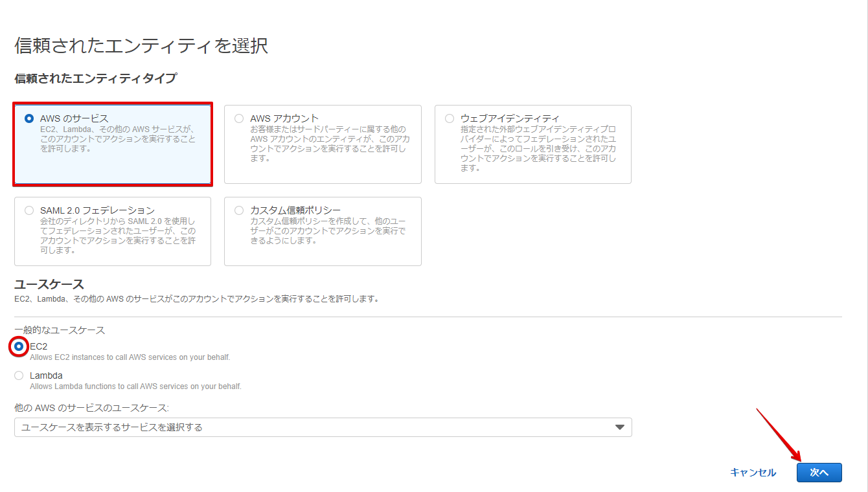
Task: Choose the Lambda use case radio button
Action: [x=19, y=375]
